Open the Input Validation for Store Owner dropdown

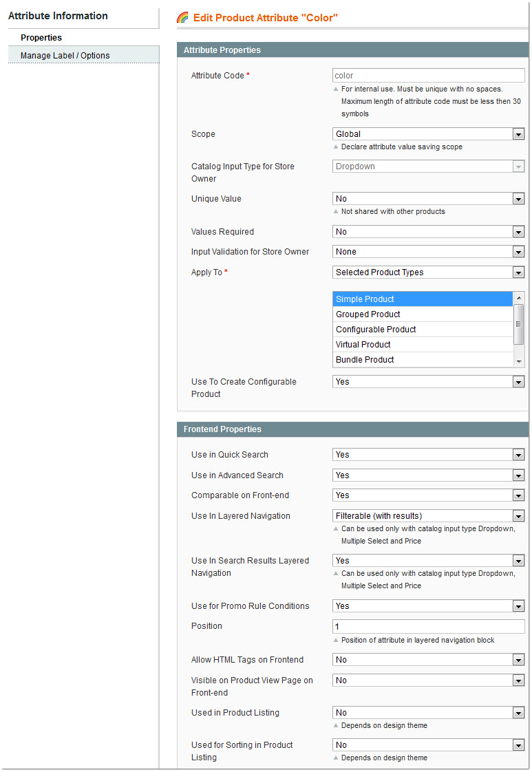click(x=428, y=252)
